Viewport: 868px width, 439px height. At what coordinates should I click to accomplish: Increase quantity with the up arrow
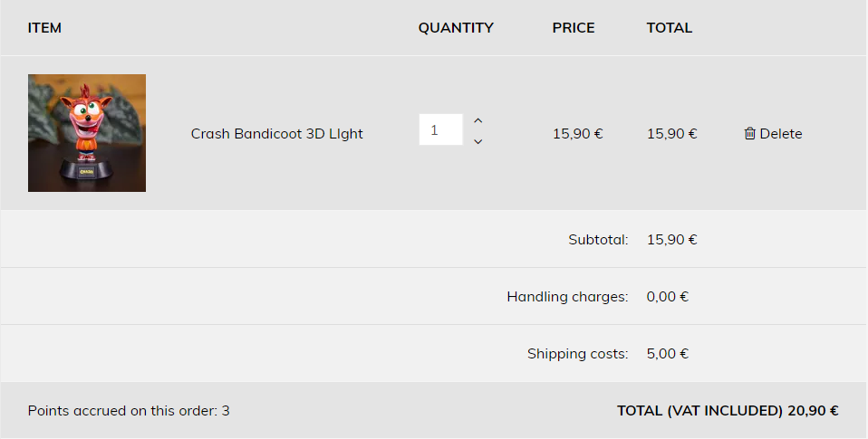[478, 121]
